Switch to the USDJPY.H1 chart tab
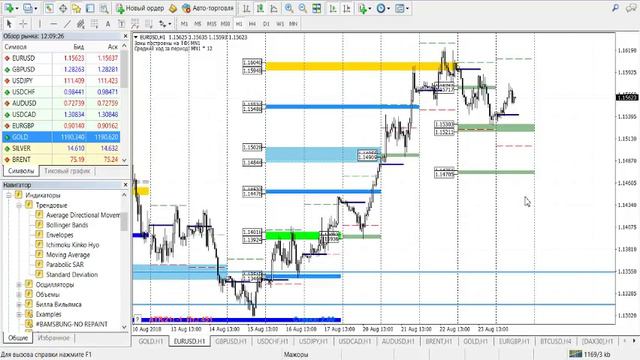Screen dimensions: 640x360 (314, 341)
